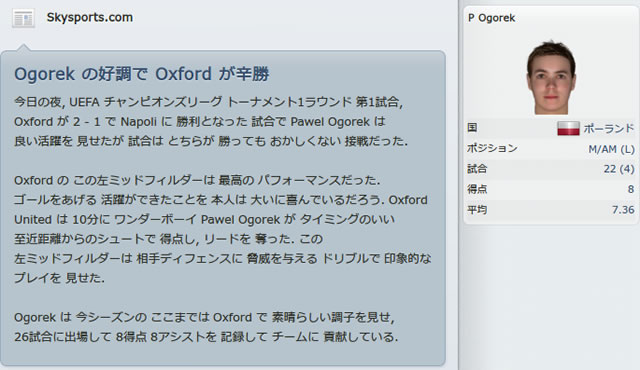Open the Skysports.com news source title
Screen dimensions: 640x370
point(90,18)
